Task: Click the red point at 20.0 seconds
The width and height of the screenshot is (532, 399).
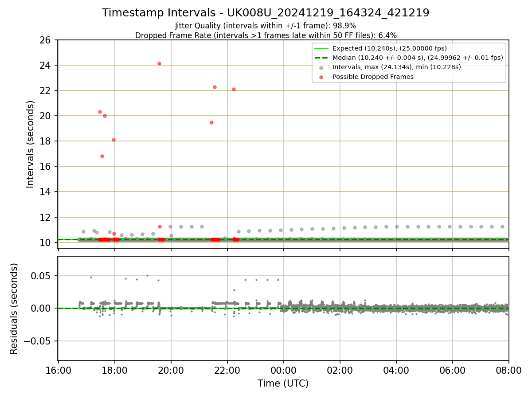Action: click(x=105, y=116)
